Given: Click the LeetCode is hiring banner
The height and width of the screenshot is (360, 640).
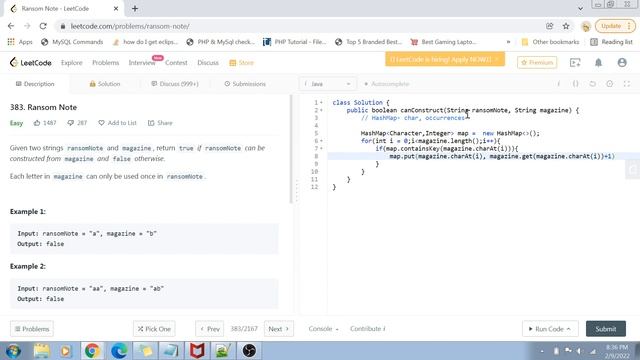Looking at the screenshot, I should tap(445, 59).
